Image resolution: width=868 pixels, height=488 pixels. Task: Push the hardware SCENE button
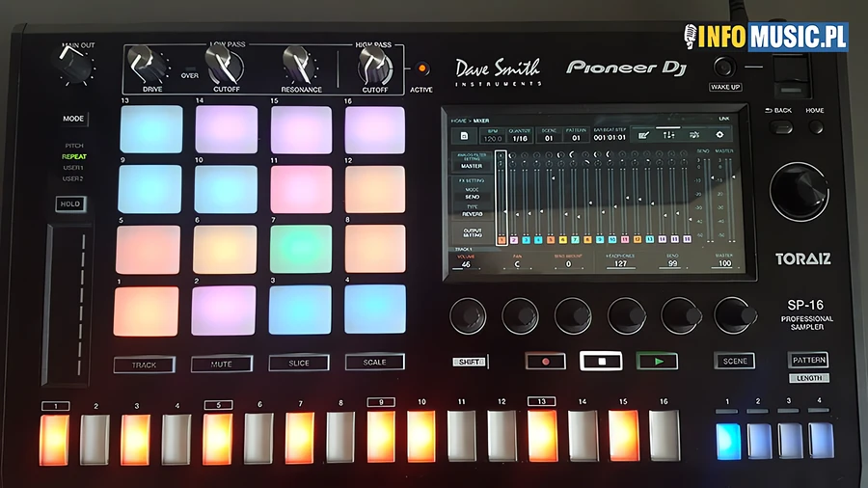735,361
